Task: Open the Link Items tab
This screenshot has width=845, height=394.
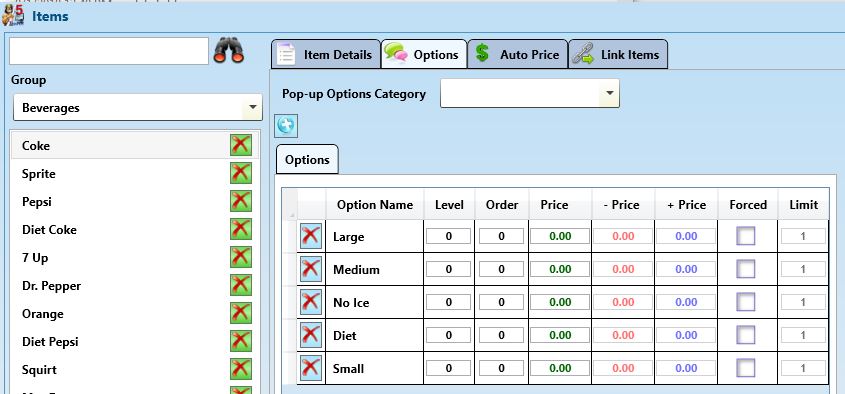Action: pyautogui.click(x=618, y=54)
